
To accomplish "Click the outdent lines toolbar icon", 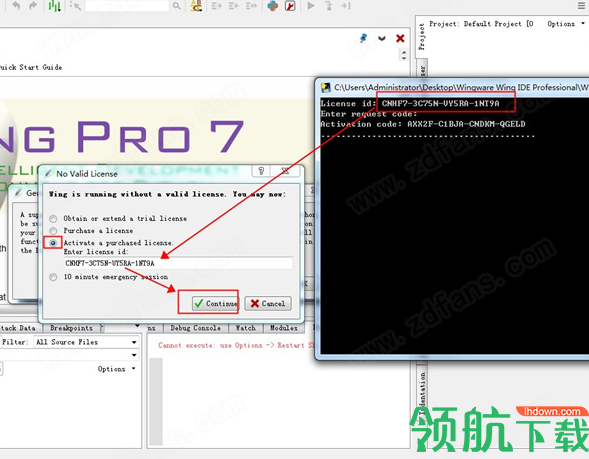I will tap(234, 6).
